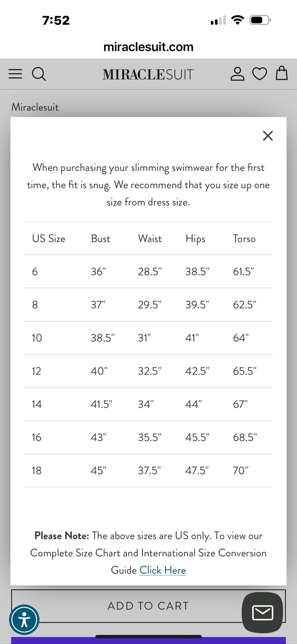Tap the Add to Cart button
This screenshot has height=644, width=297.
148,606
